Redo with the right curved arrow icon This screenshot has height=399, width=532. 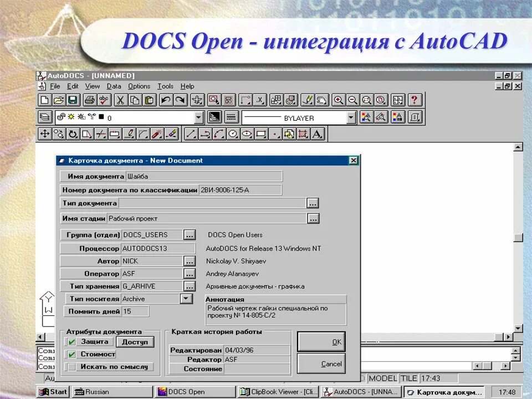180,100
